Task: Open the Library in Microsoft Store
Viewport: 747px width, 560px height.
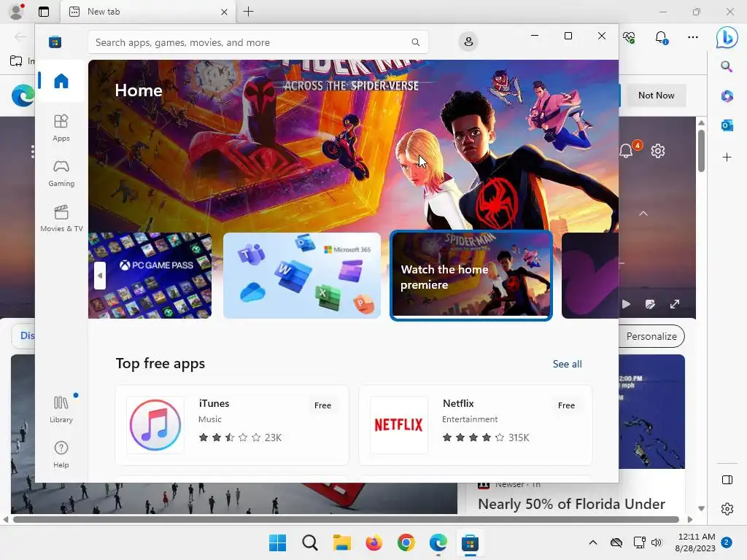Action: 61,410
